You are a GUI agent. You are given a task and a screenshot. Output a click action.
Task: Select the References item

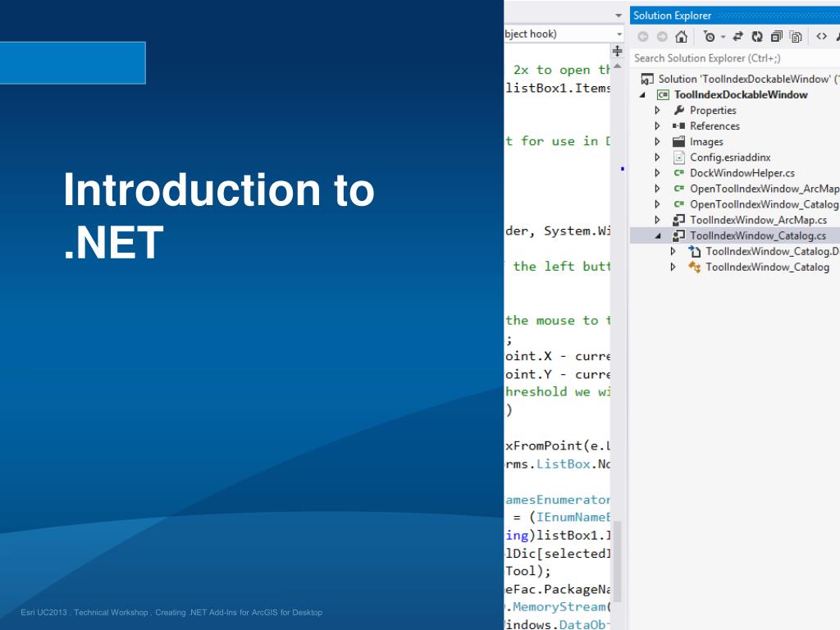click(x=714, y=126)
